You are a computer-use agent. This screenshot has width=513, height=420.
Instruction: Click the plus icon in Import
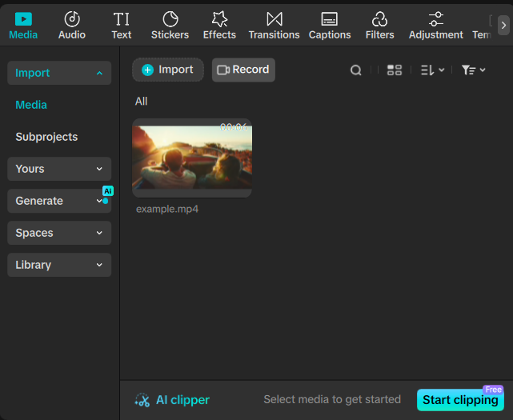point(147,70)
